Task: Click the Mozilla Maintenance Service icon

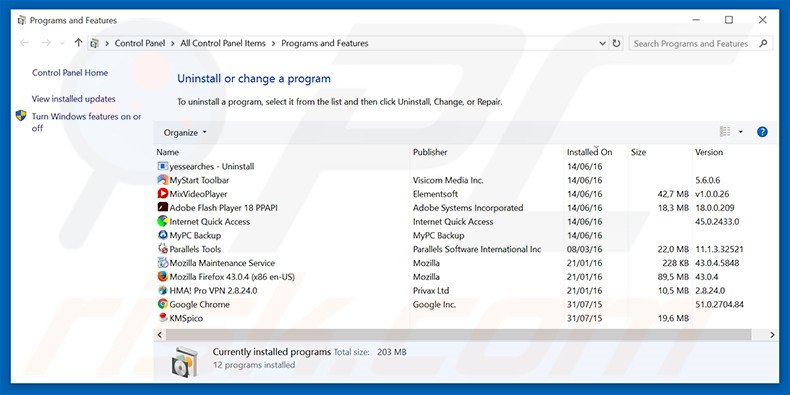Action: (162, 263)
